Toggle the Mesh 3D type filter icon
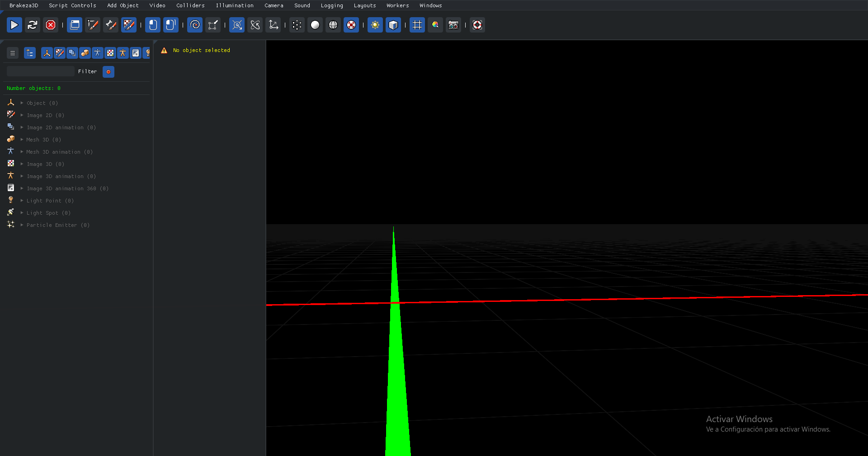This screenshot has width=868, height=456. [85, 53]
